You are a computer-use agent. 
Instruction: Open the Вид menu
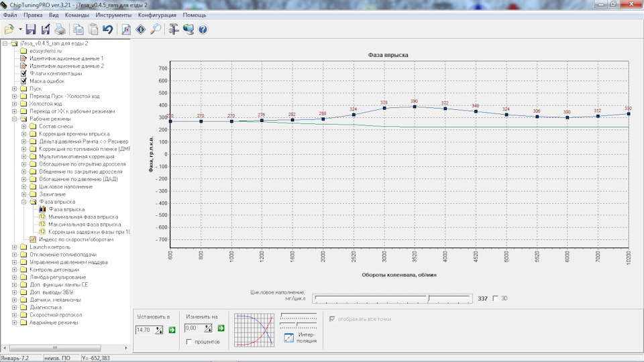[54, 15]
